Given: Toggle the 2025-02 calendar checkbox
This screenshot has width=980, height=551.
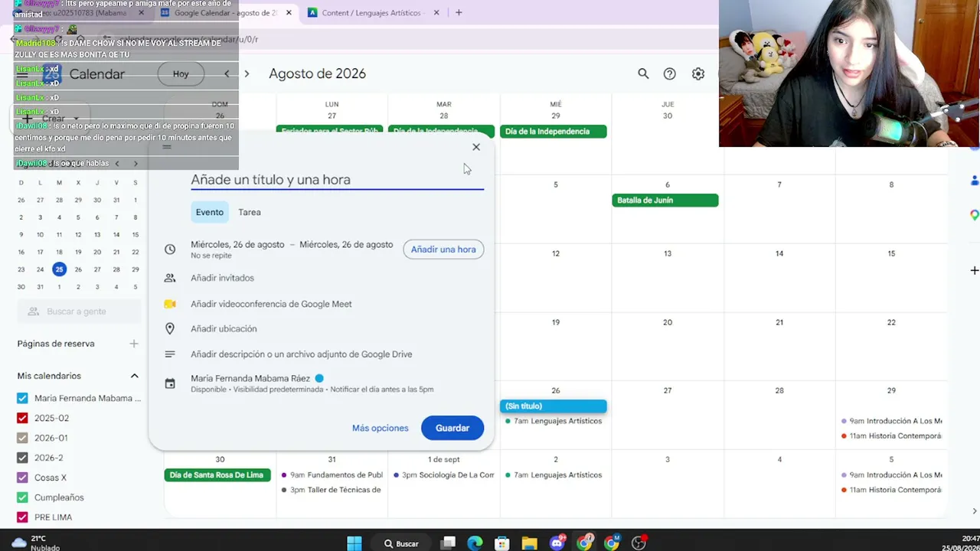Looking at the screenshot, I should [x=22, y=418].
